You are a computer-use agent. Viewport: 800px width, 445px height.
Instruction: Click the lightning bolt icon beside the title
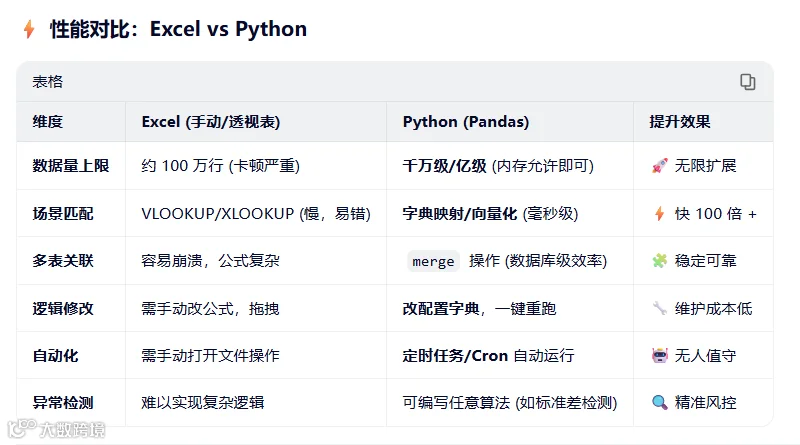point(29,29)
